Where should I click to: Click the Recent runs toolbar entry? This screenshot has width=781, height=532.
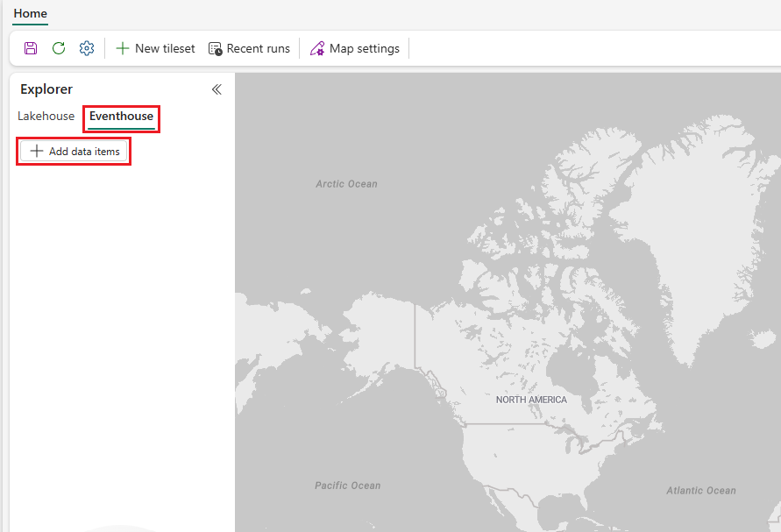249,48
